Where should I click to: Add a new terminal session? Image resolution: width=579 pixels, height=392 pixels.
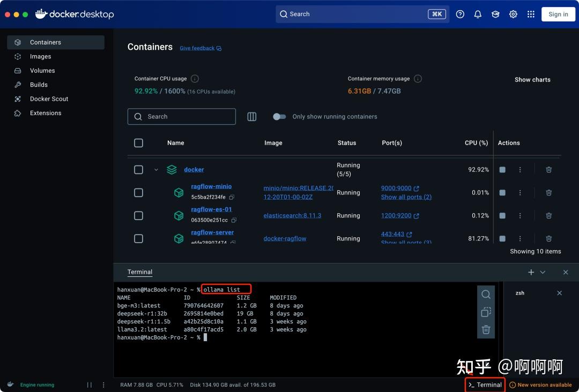tap(531, 272)
